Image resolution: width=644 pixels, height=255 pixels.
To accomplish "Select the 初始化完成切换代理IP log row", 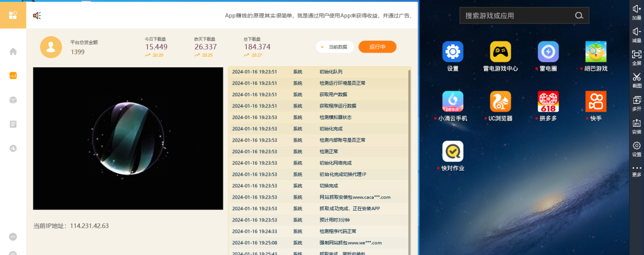I will (x=318, y=174).
